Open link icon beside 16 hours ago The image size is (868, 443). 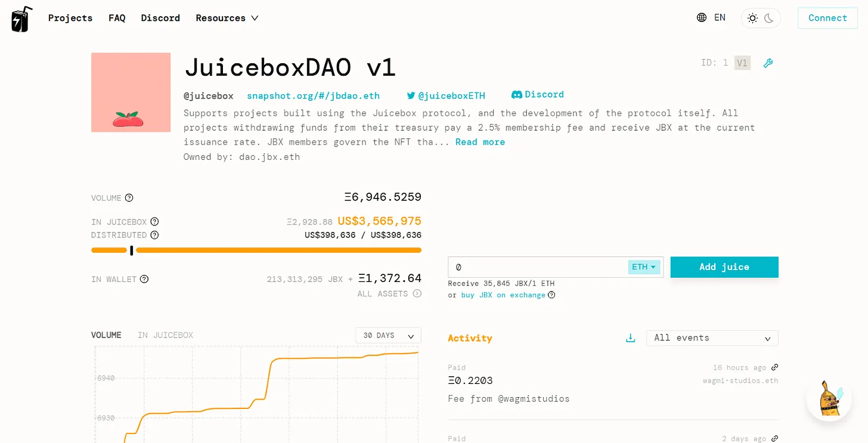(774, 367)
